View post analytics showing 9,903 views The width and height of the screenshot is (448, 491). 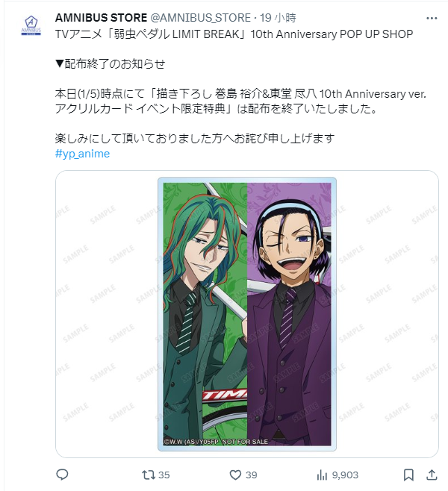337,475
